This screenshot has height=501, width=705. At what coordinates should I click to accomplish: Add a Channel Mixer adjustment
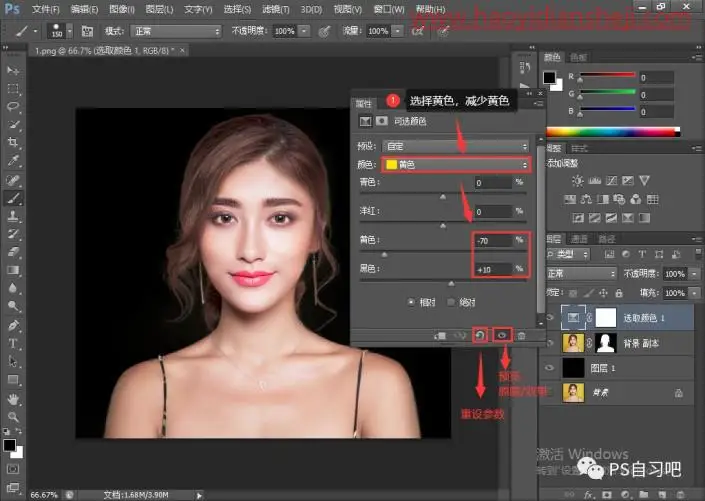[636, 199]
